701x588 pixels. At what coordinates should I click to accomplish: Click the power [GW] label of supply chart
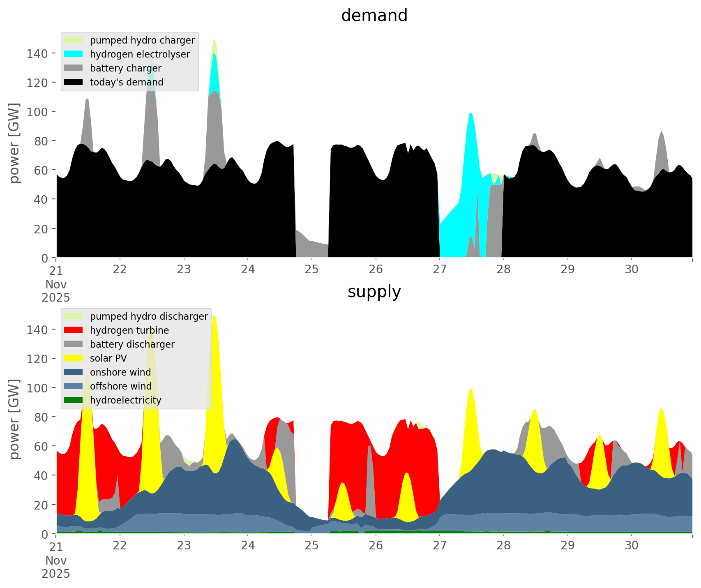pyautogui.click(x=15, y=419)
